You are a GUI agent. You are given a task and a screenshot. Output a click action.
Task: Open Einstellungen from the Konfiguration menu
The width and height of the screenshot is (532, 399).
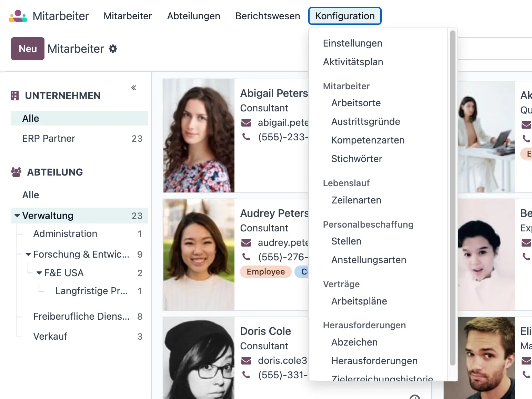(x=352, y=43)
